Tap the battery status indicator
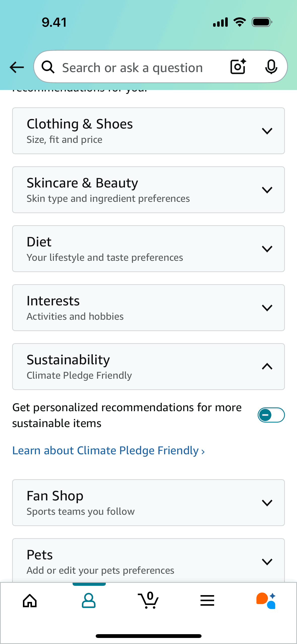 click(x=262, y=22)
